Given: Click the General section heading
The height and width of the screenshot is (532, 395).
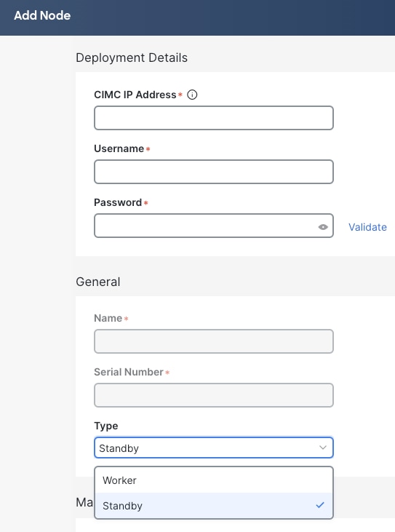Looking at the screenshot, I should 98,282.
